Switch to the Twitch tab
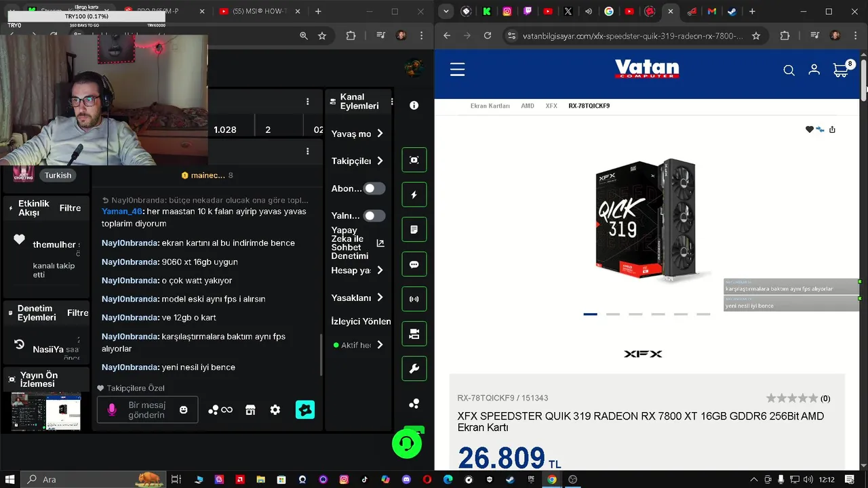The height and width of the screenshot is (488, 868). point(528,12)
